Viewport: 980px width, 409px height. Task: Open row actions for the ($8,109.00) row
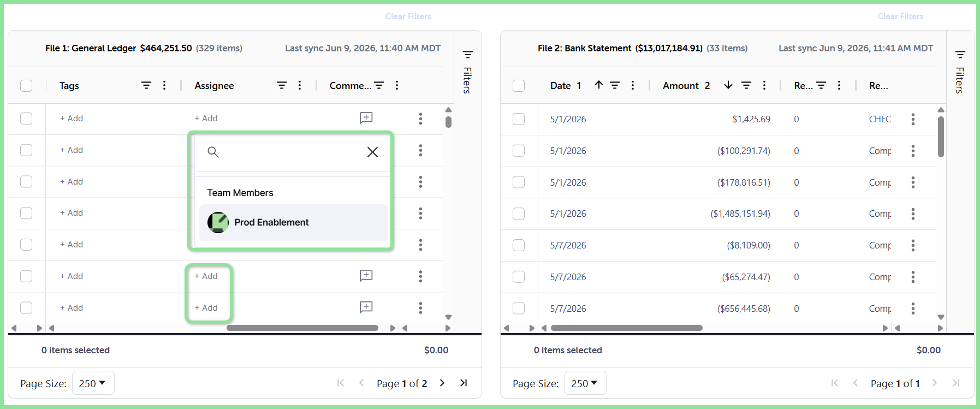pyautogui.click(x=913, y=245)
